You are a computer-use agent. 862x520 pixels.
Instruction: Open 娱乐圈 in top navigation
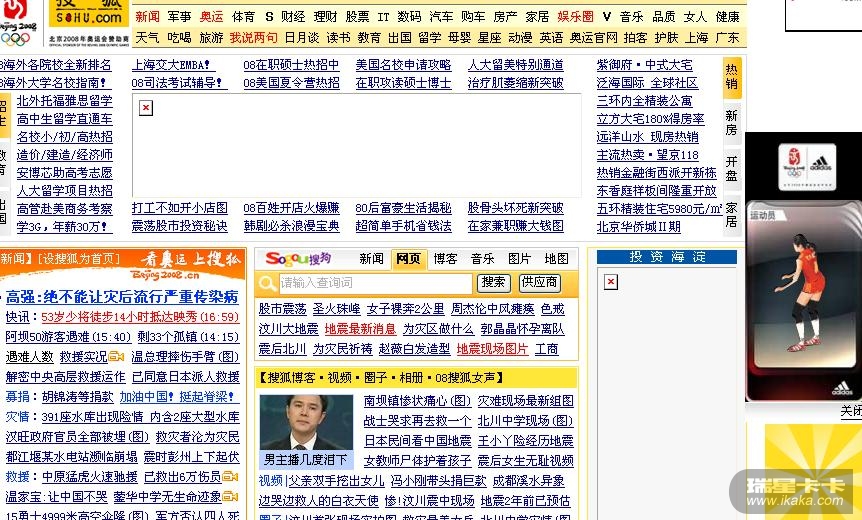(576, 16)
